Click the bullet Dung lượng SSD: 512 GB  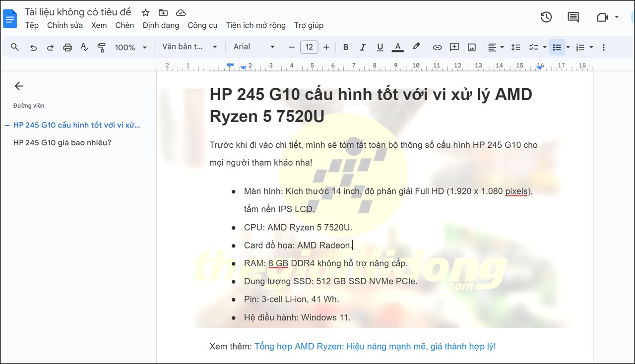coord(331,281)
